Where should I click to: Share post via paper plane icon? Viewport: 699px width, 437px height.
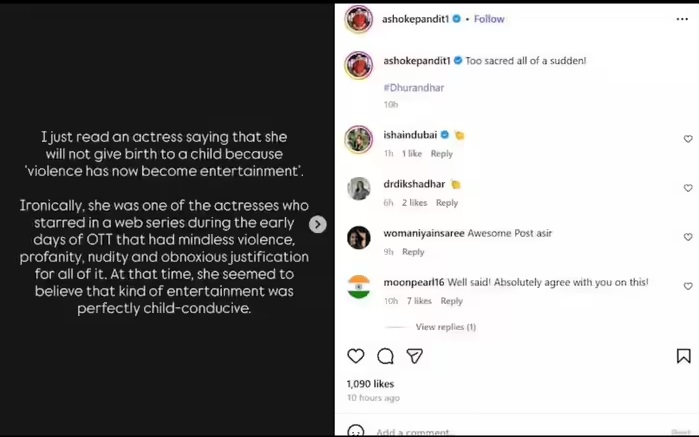[x=414, y=356]
